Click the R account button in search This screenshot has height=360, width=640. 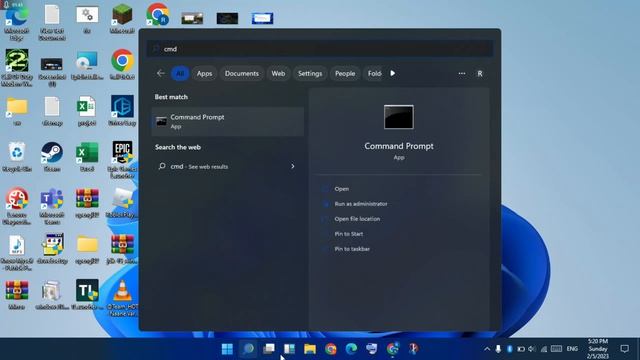480,73
